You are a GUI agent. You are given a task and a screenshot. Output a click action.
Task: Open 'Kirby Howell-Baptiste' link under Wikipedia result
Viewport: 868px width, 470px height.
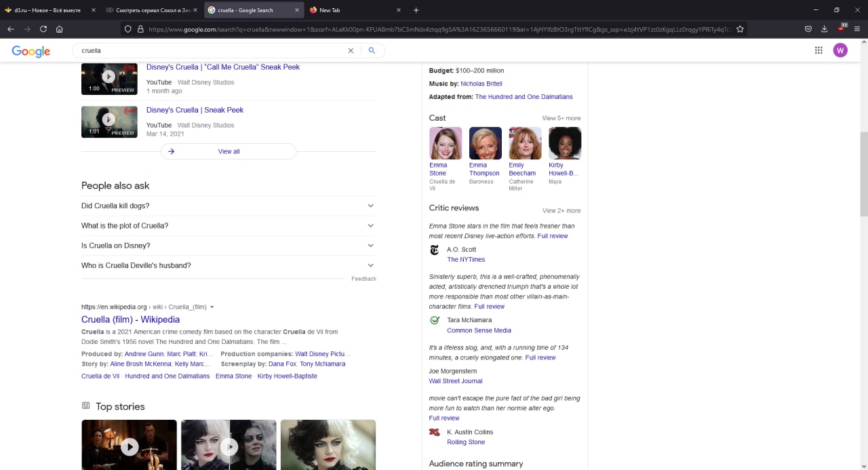(288, 376)
